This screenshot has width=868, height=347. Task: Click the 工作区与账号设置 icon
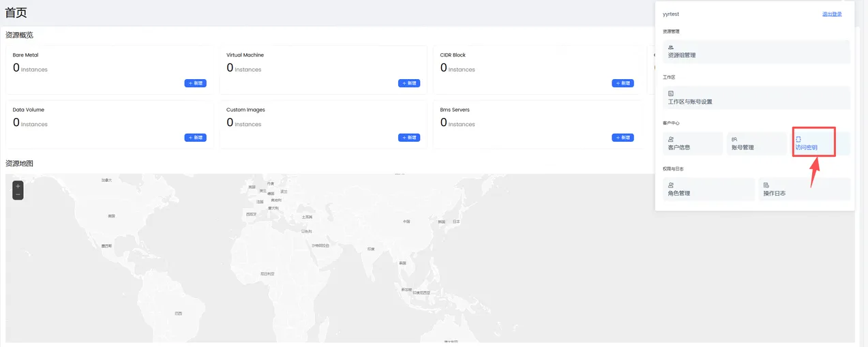(x=671, y=93)
